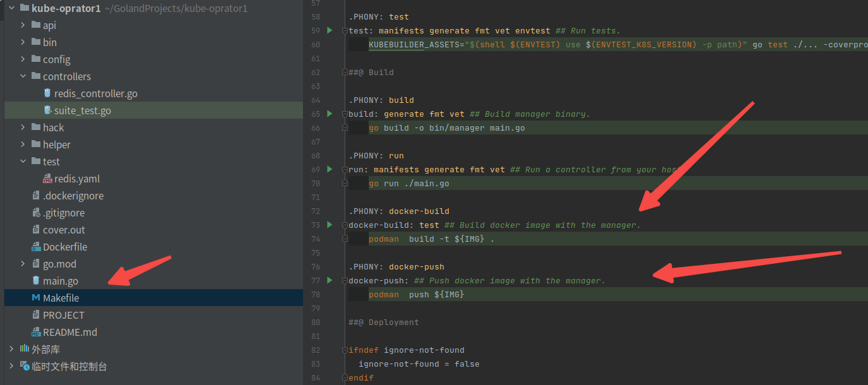
Task: Click the redis.yaml file icon
Action: click(x=47, y=179)
